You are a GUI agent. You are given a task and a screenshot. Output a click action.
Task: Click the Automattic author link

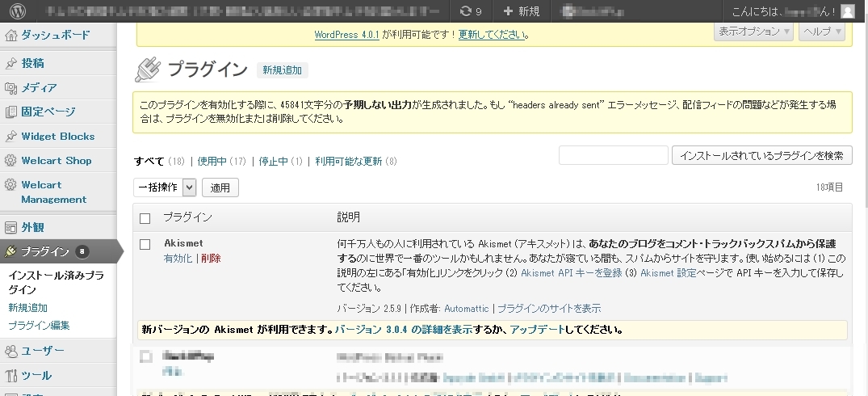[467, 309]
